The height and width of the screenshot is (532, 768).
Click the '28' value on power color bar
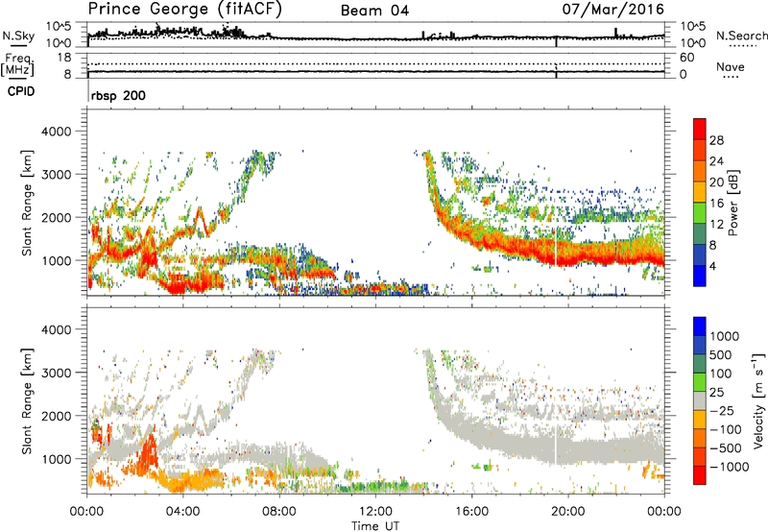[716, 140]
